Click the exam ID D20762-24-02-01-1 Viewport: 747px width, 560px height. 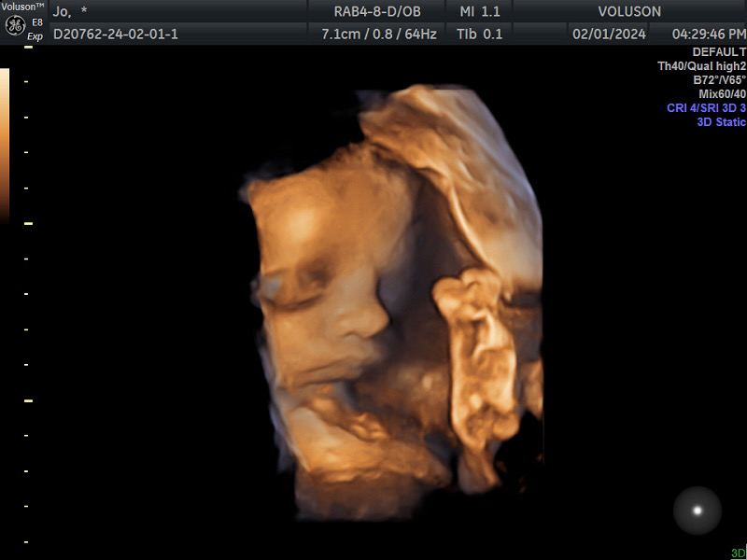(x=116, y=34)
